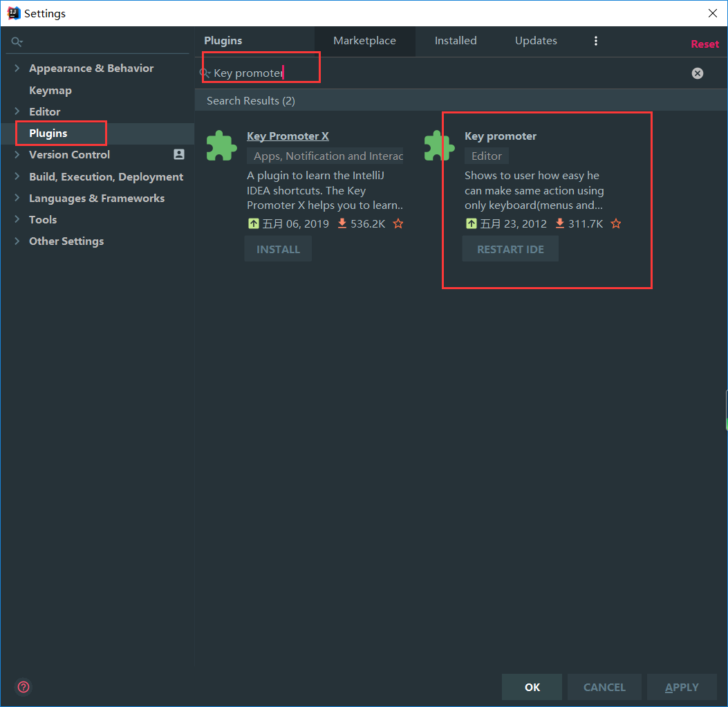This screenshot has height=707, width=728.
Task: Open the Key Promoter X link
Action: (288, 136)
